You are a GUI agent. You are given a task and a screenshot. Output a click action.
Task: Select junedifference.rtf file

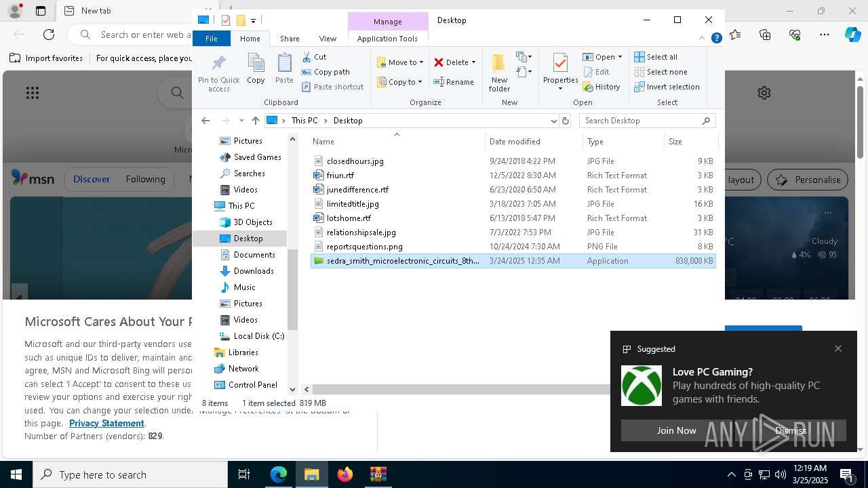tap(513, 190)
